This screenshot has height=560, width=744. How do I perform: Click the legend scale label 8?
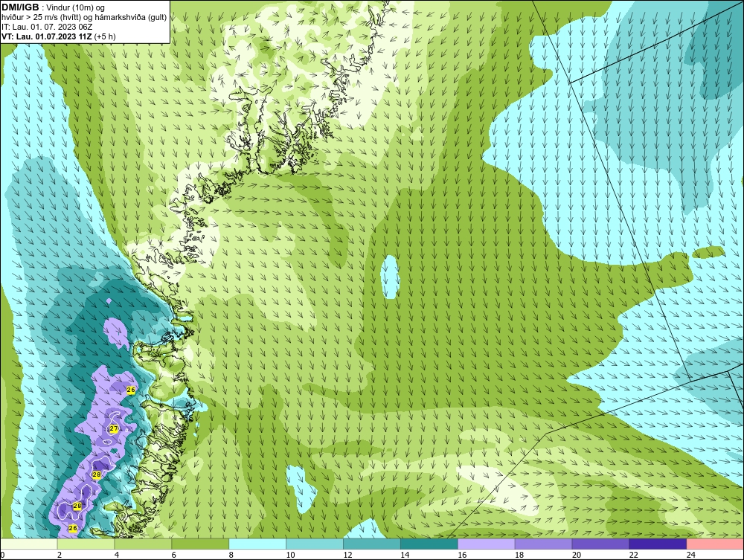[x=231, y=555]
